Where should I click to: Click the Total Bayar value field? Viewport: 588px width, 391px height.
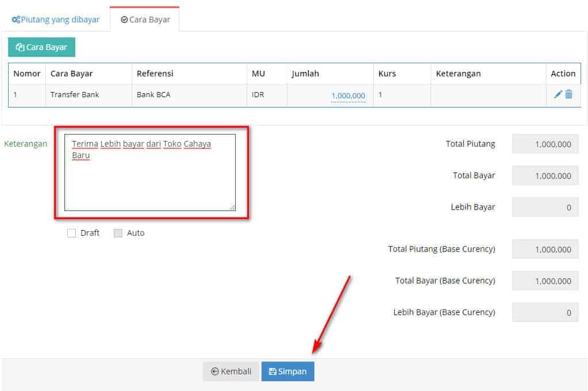[x=545, y=175]
